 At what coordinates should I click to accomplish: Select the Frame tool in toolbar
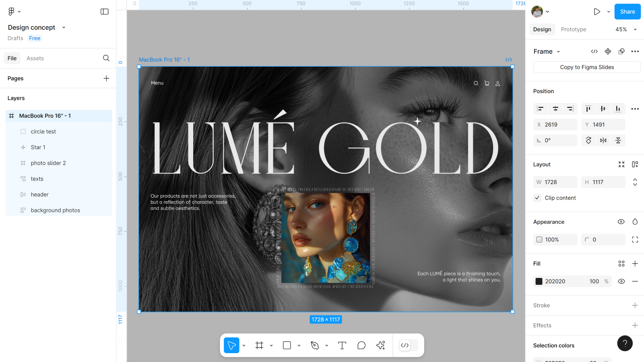tap(259, 346)
